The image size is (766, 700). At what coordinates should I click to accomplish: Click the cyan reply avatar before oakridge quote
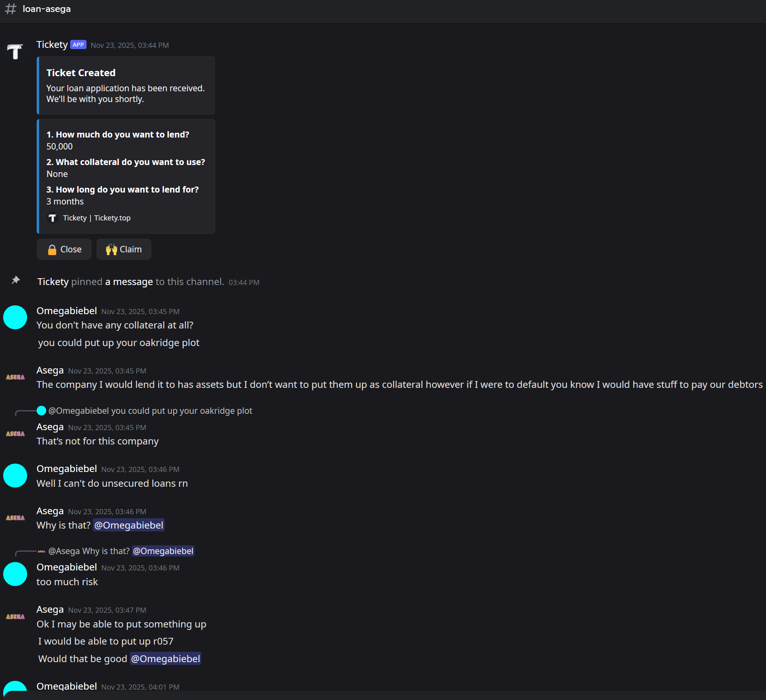[41, 411]
